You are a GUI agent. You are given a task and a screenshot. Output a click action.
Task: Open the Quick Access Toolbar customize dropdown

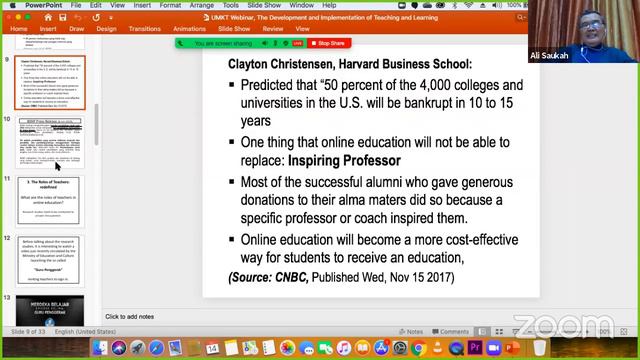(x=111, y=18)
